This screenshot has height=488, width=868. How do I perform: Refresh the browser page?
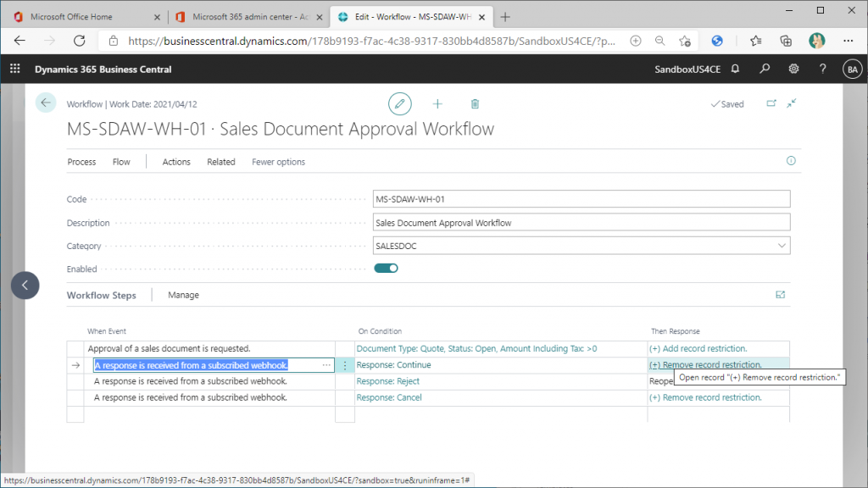click(x=80, y=41)
